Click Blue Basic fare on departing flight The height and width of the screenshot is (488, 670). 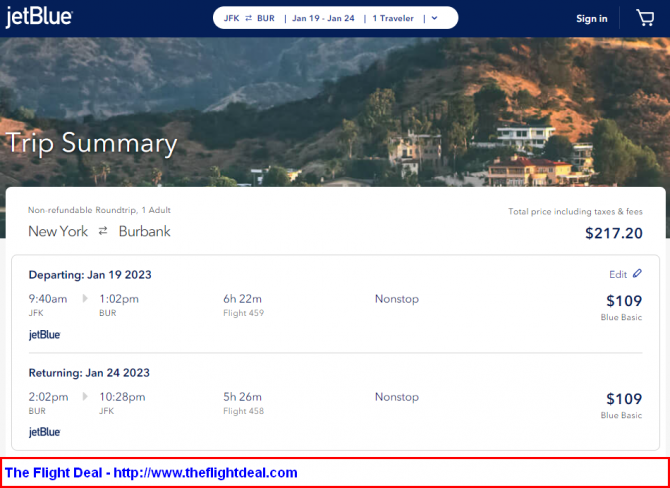point(621,317)
